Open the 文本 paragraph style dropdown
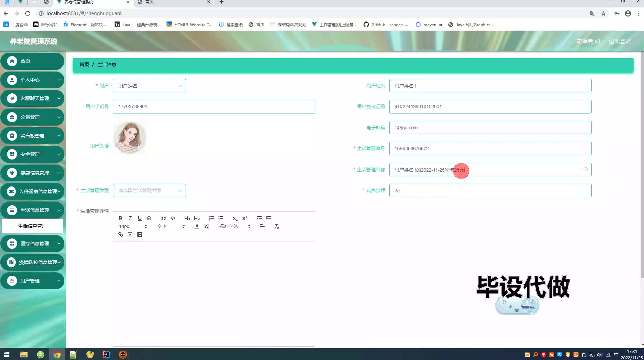This screenshot has height=360, width=644. (x=171, y=226)
